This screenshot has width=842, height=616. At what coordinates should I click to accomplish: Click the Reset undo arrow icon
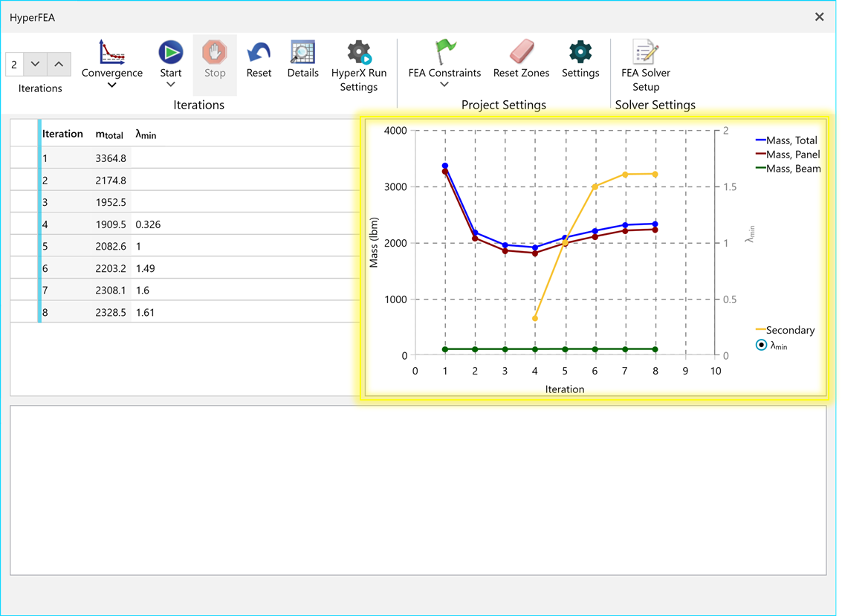(259, 52)
